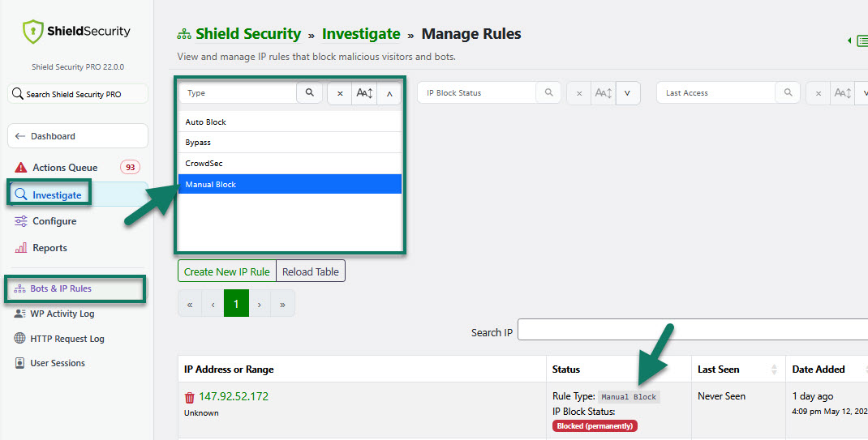
Task: Focus the Last Access filter input
Action: click(x=715, y=93)
